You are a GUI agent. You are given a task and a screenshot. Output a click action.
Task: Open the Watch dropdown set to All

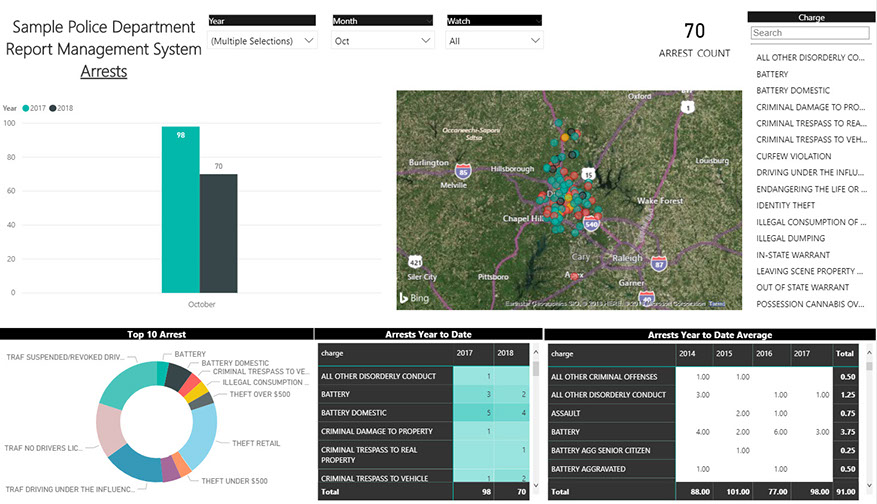point(495,41)
